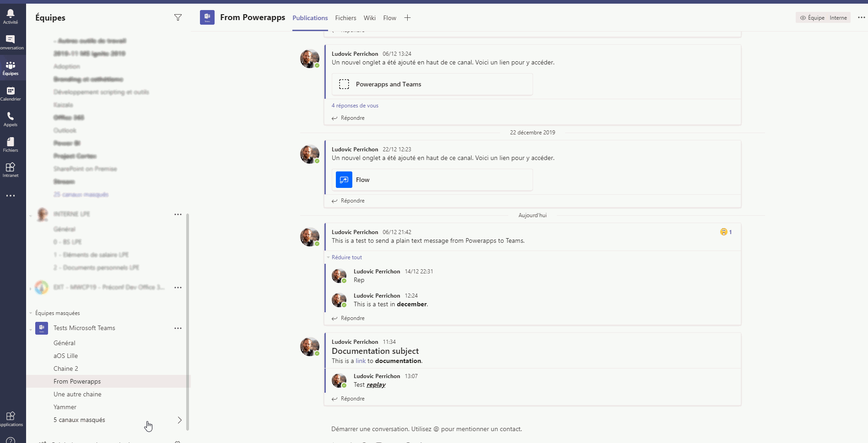Open the Conversation view in the left rail

[x=11, y=42]
